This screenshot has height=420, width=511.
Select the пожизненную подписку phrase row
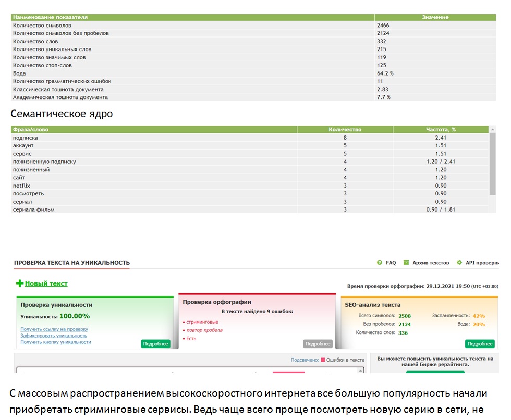[250, 162]
